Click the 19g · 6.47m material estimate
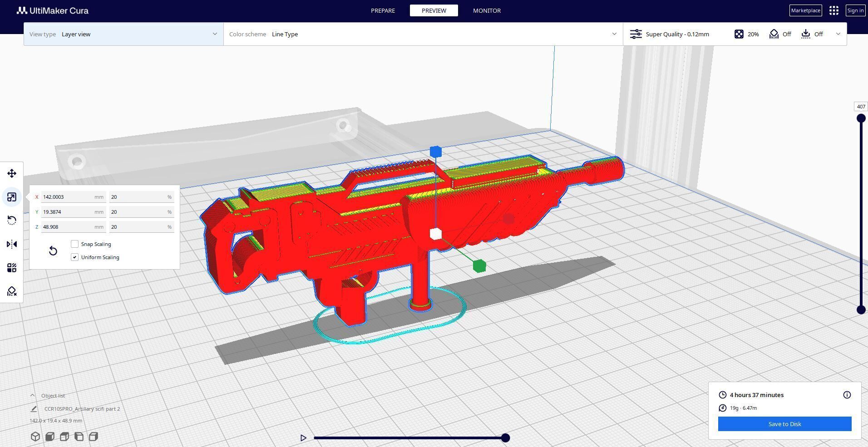868x447 pixels. (x=743, y=408)
